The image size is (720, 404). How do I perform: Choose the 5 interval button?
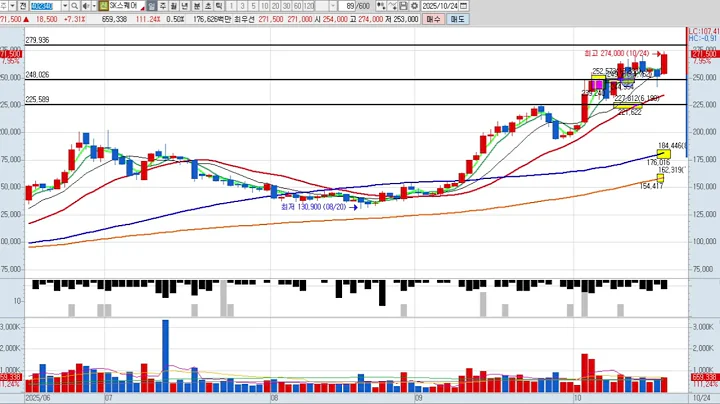coord(253,6)
